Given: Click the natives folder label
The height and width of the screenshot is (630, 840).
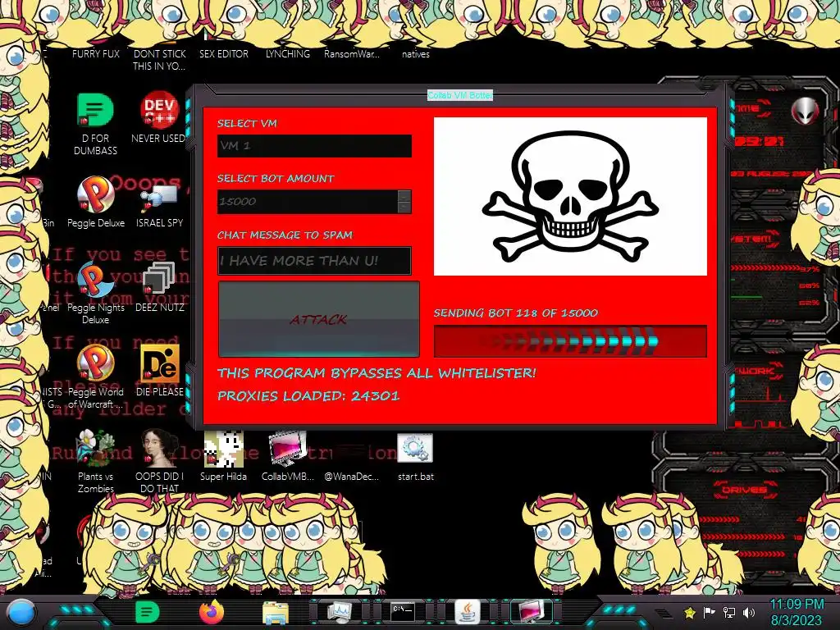Looking at the screenshot, I should pos(416,54).
